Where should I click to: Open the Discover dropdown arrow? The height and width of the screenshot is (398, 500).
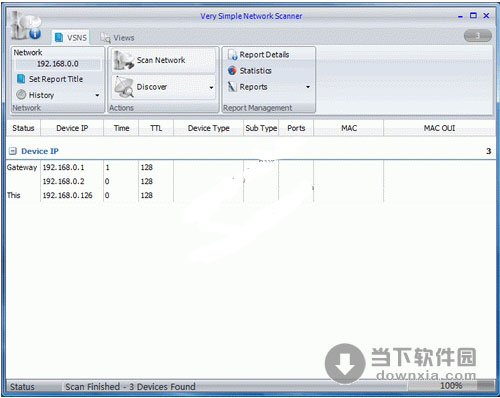tap(211, 88)
